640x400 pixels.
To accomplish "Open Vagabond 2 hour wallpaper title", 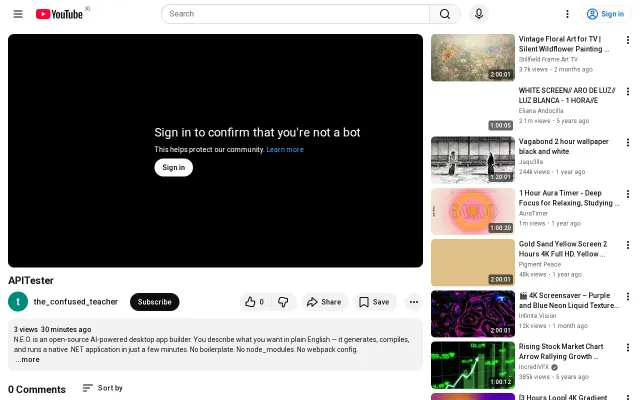I will point(563,146).
